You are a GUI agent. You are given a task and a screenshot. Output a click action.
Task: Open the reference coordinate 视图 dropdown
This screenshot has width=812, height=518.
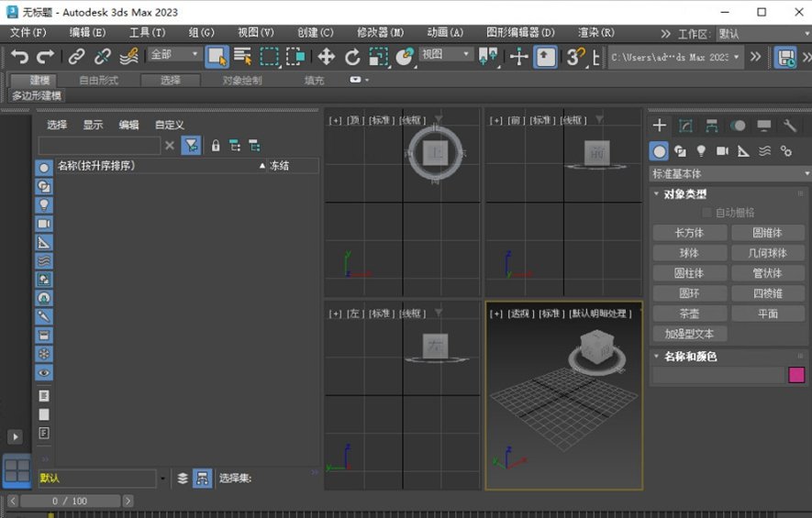point(445,54)
